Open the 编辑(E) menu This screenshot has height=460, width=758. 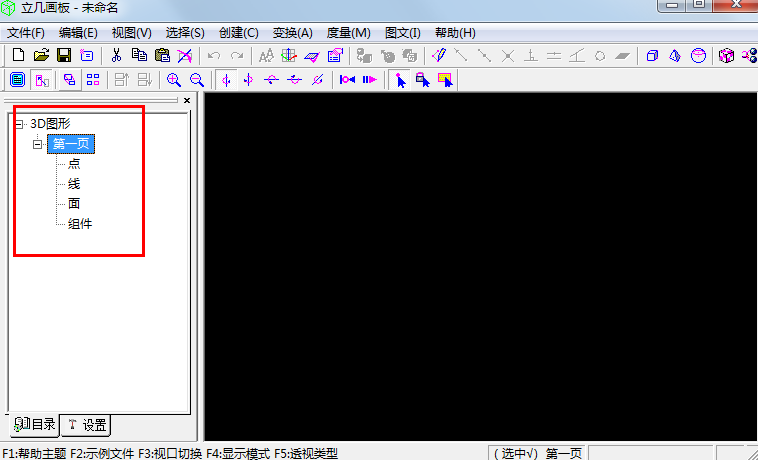78,33
